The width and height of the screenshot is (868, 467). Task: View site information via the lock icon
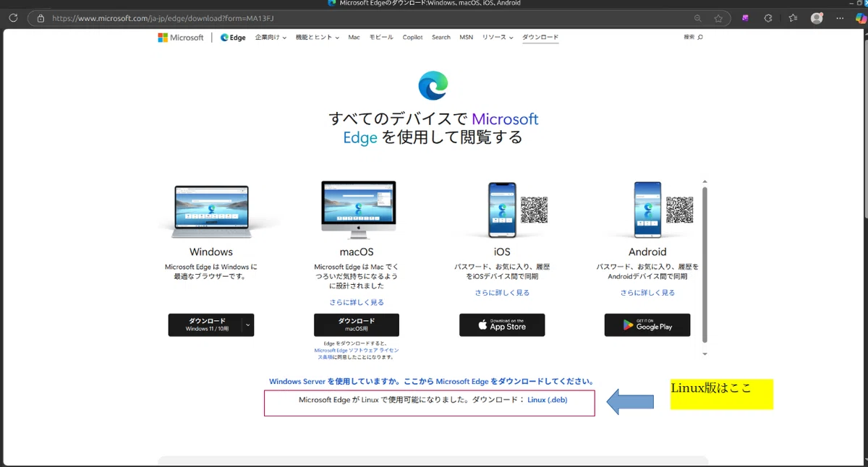tap(41, 18)
